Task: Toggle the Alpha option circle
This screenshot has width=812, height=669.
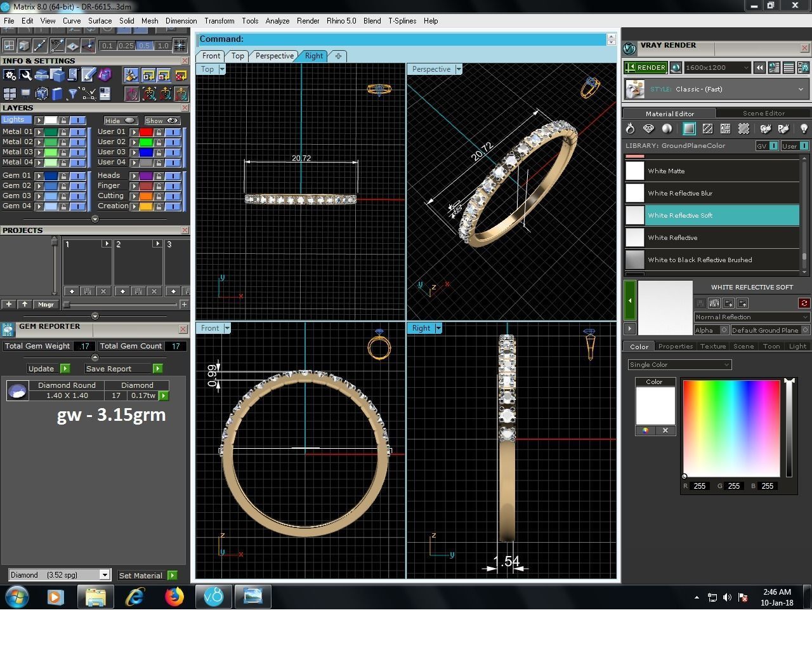Action: click(724, 330)
